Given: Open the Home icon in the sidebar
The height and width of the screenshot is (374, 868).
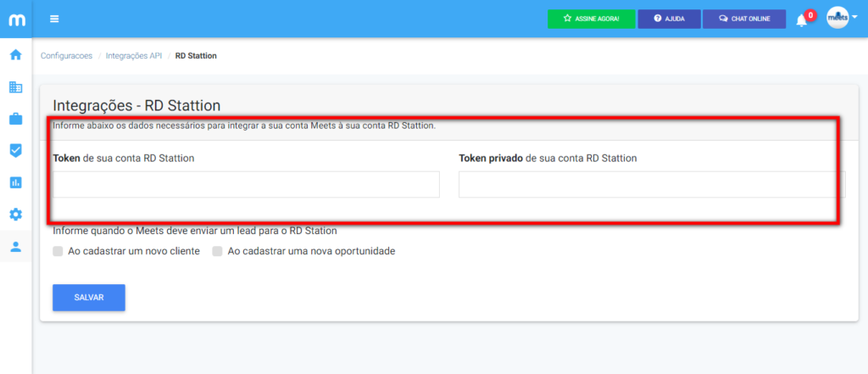Looking at the screenshot, I should click(x=16, y=55).
